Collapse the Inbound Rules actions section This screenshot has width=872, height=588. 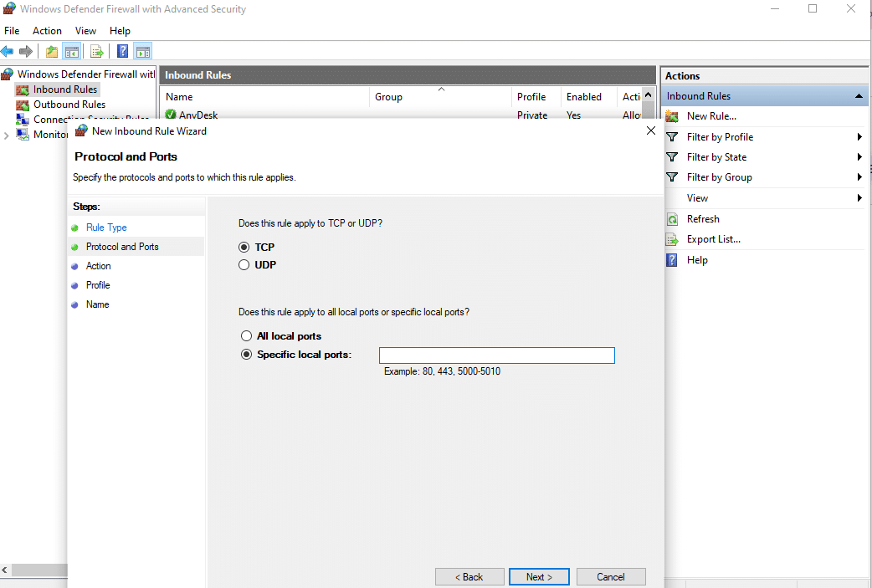tap(859, 96)
